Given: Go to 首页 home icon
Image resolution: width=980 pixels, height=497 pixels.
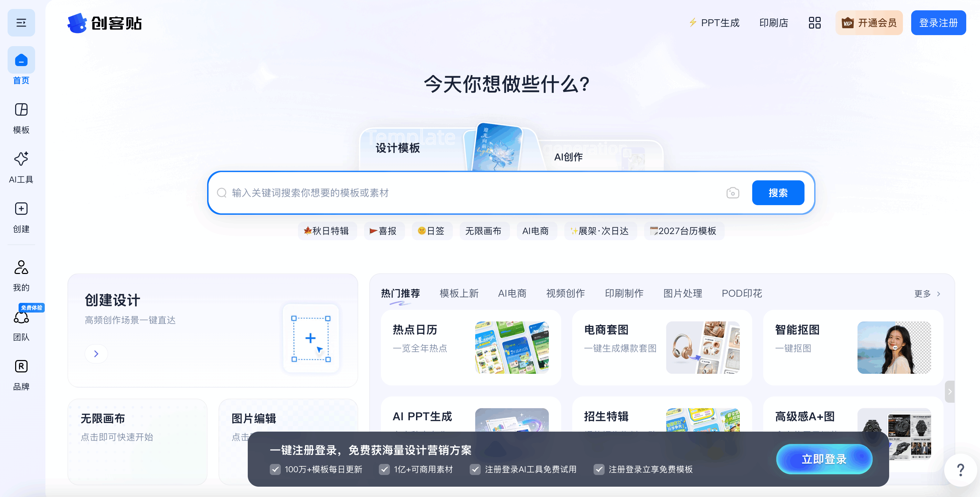Looking at the screenshot, I should coord(21,60).
